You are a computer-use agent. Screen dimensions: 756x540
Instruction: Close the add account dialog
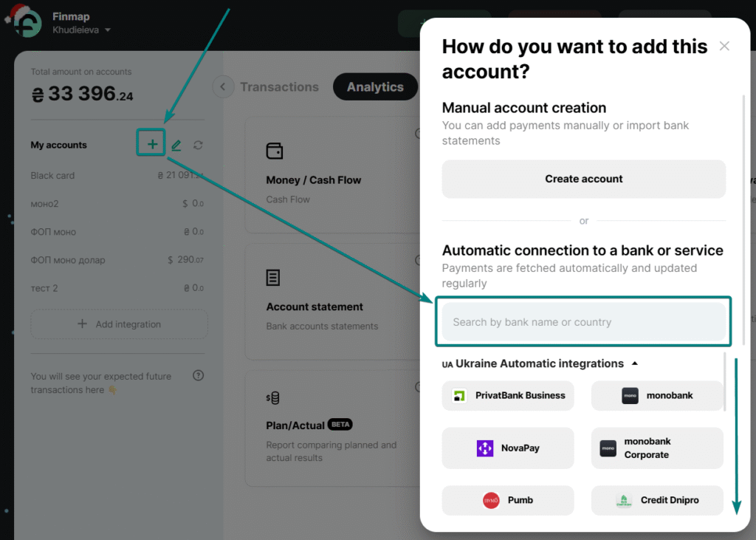coord(724,47)
